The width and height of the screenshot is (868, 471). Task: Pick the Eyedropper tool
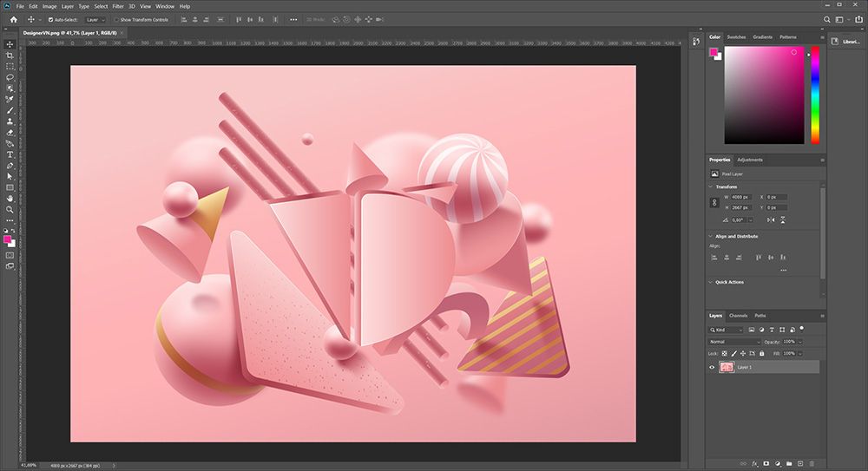coord(10,99)
